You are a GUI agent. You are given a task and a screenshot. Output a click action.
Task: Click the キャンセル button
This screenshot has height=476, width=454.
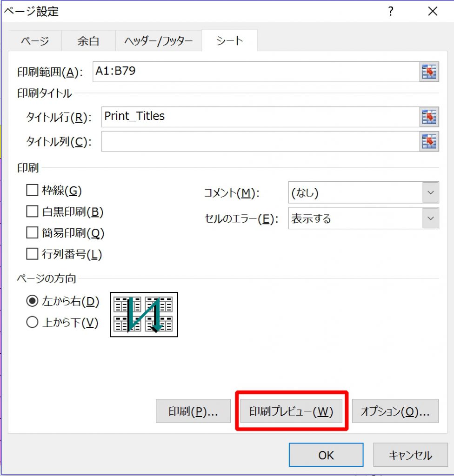[409, 455]
